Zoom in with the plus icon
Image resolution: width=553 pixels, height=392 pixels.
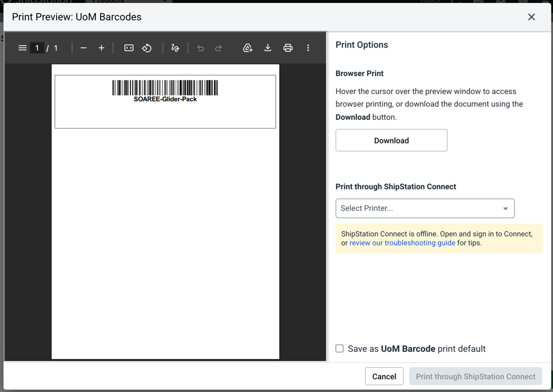101,48
